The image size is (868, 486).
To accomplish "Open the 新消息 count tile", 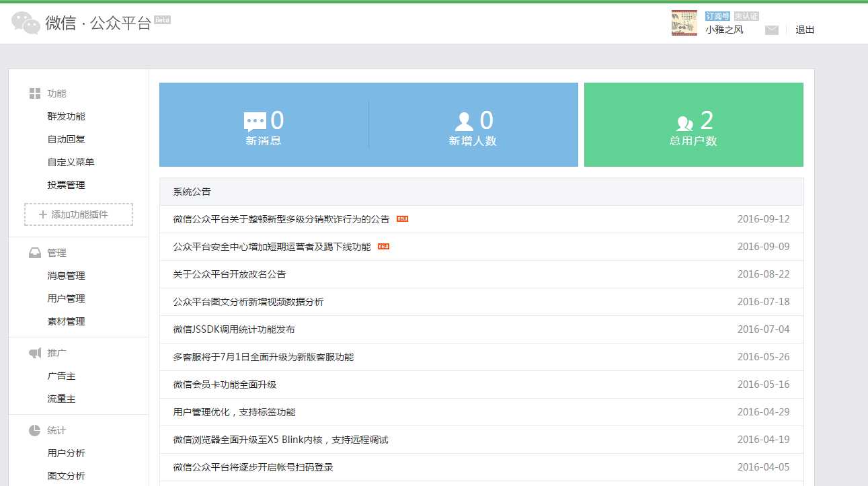I will coord(264,124).
